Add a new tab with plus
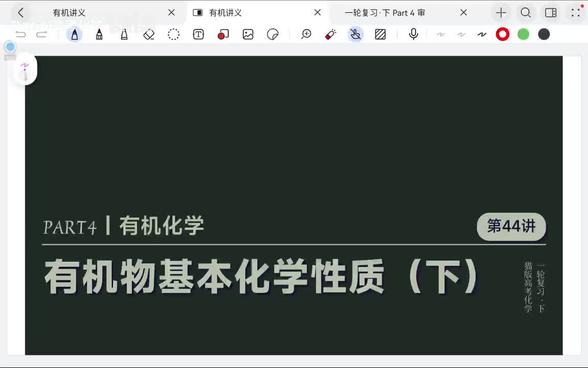The width and height of the screenshot is (588, 368). click(x=501, y=13)
